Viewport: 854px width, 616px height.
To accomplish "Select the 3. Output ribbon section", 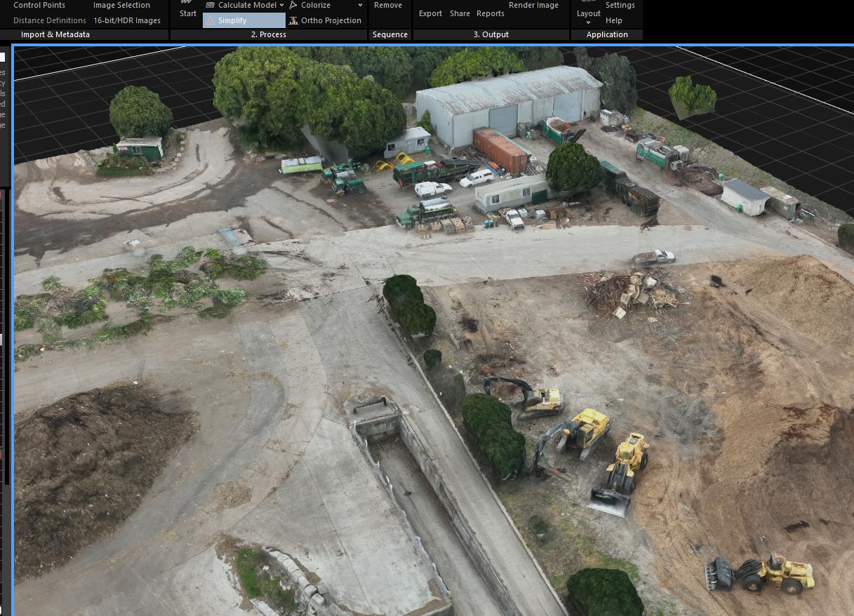I will 491,34.
